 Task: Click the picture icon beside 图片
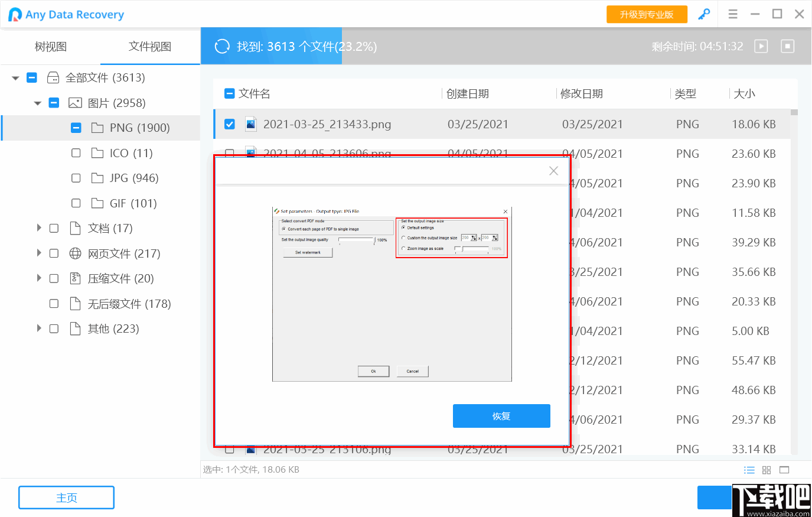(75, 103)
